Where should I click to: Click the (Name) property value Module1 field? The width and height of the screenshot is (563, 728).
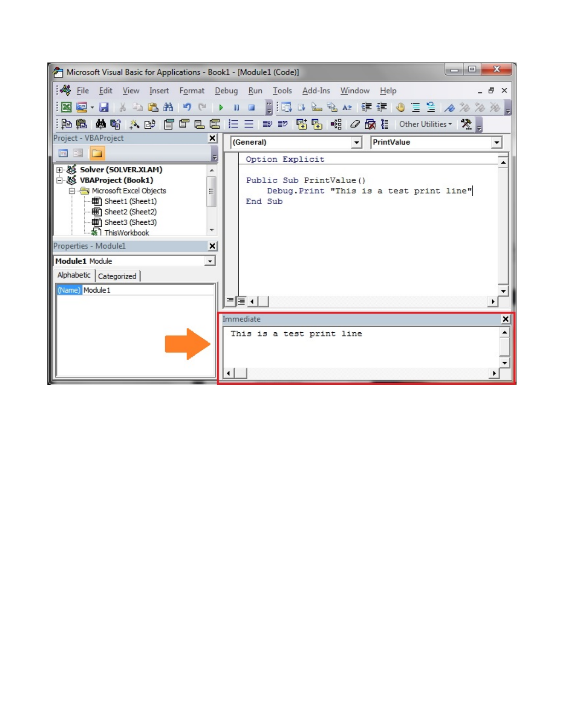148,290
